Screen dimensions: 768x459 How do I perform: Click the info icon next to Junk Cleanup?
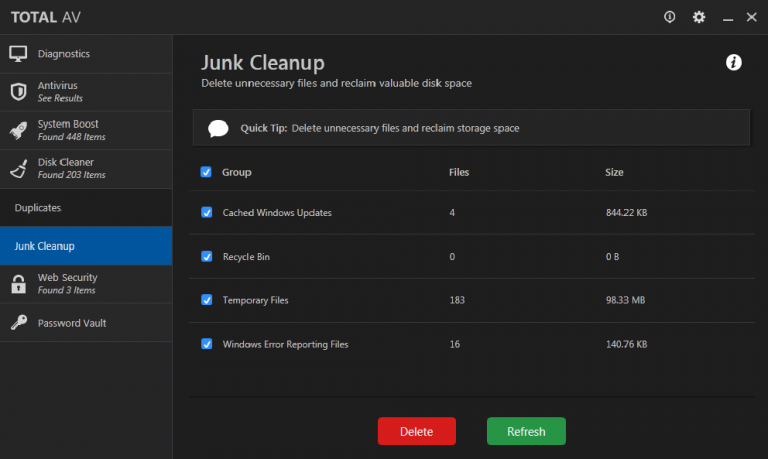pyautogui.click(x=733, y=62)
